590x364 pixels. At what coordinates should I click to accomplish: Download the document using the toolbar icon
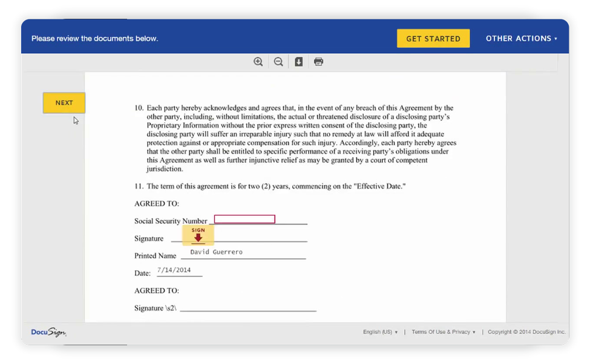(298, 62)
